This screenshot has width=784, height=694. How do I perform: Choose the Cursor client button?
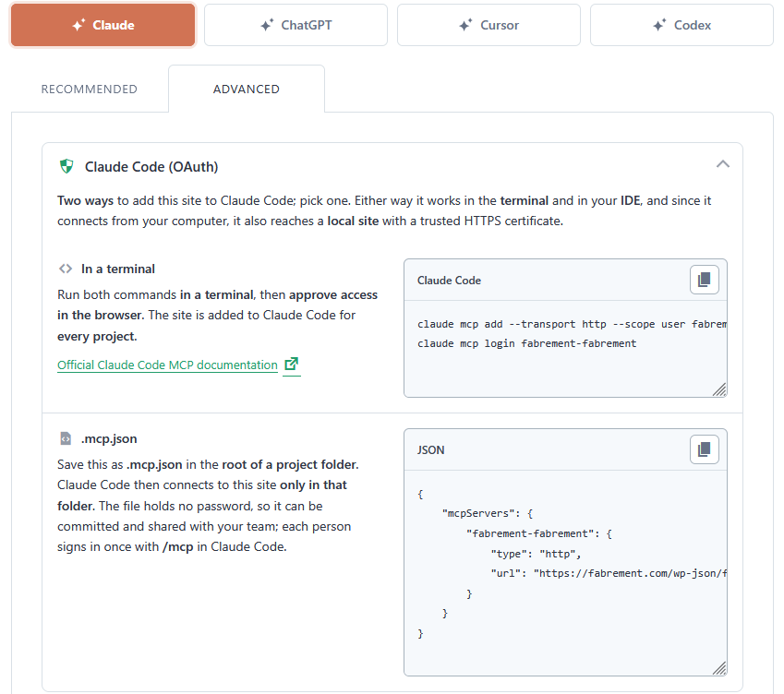488,25
